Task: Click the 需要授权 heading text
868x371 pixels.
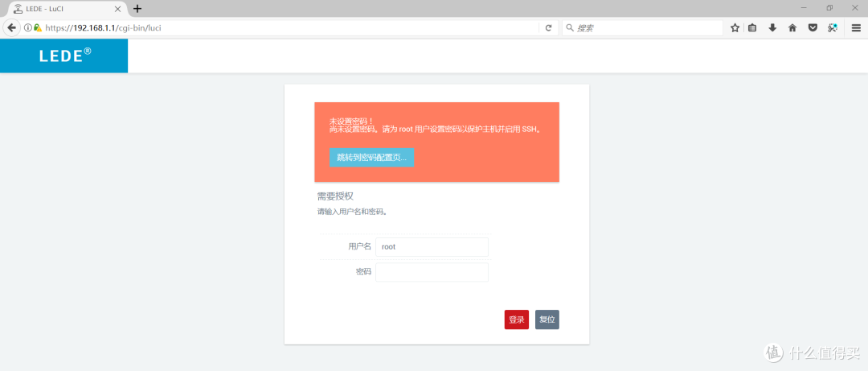Action: coord(335,196)
